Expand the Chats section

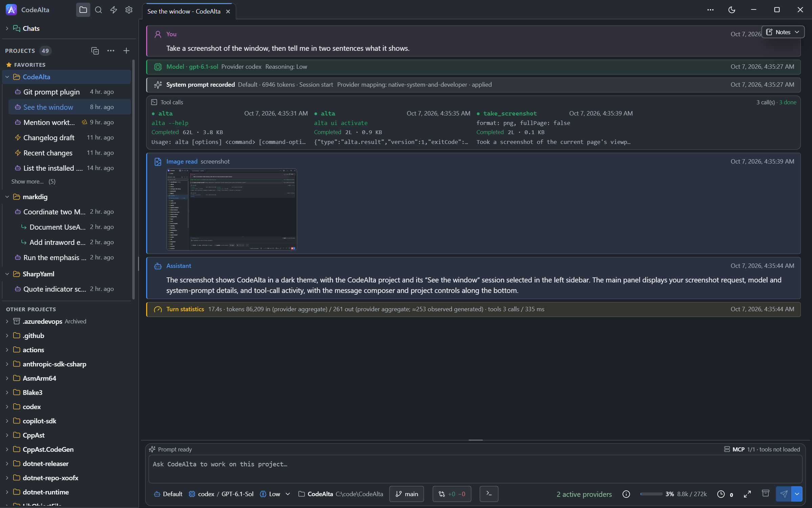tap(7, 28)
